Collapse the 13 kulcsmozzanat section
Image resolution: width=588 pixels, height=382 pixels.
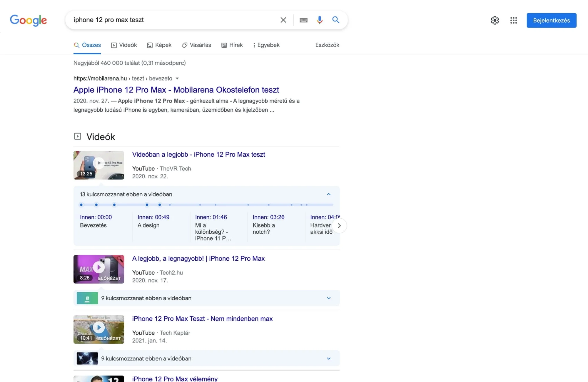click(329, 194)
